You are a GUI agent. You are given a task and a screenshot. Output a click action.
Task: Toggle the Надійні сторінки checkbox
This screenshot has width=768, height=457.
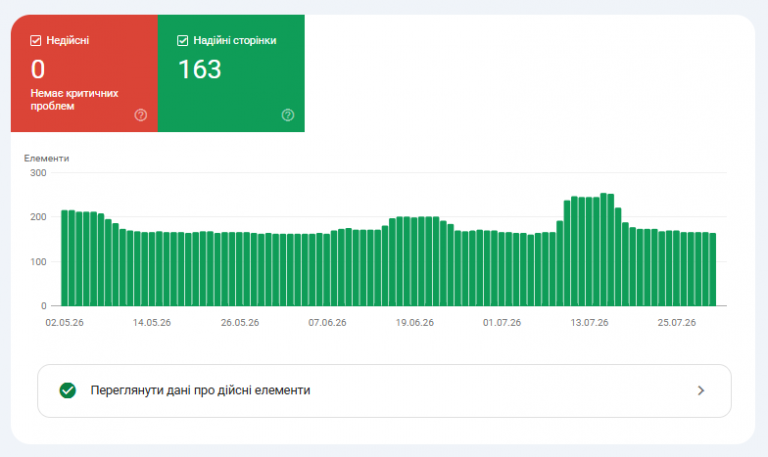click(183, 41)
